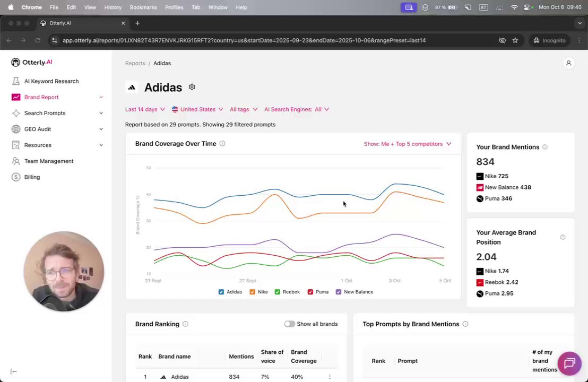Image resolution: width=588 pixels, height=382 pixels.
Task: Open the AI Keyword Research flask icon
Action: (15, 81)
